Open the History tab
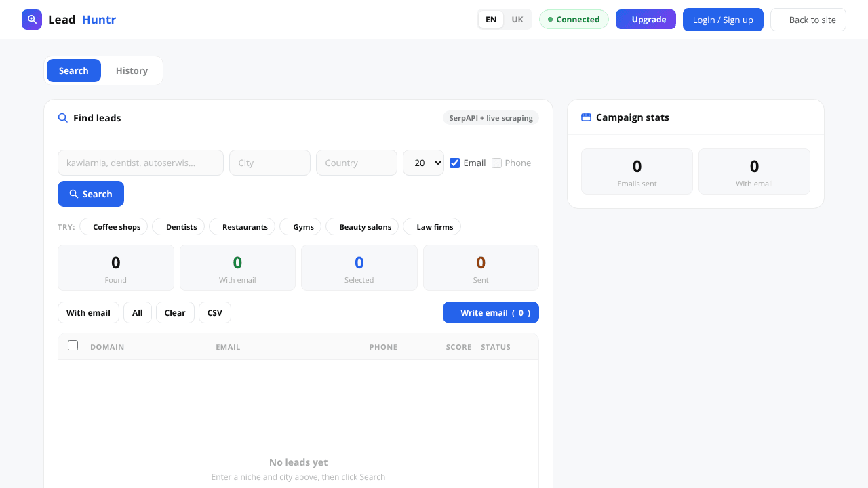Image resolution: width=868 pixels, height=488 pixels. 132,70
